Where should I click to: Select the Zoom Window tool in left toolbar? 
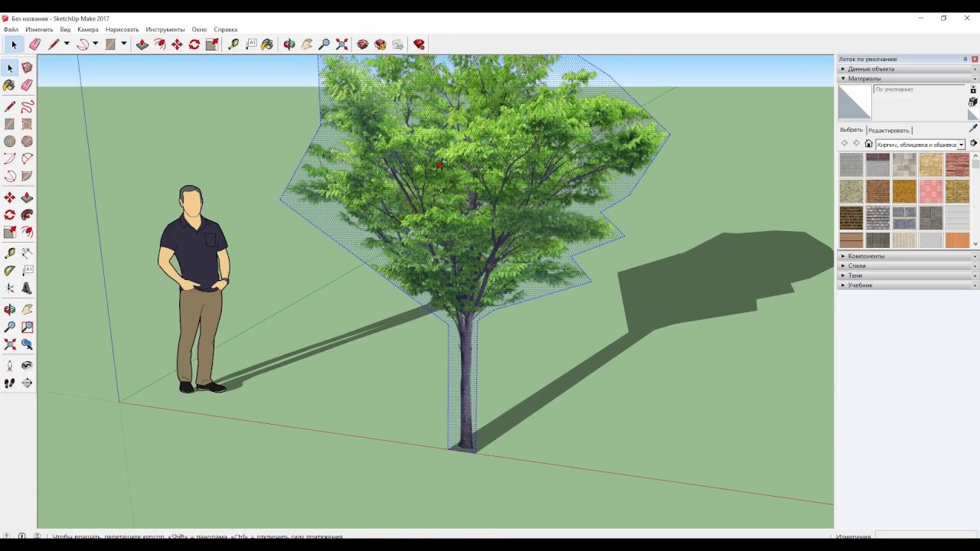pyautogui.click(x=27, y=328)
